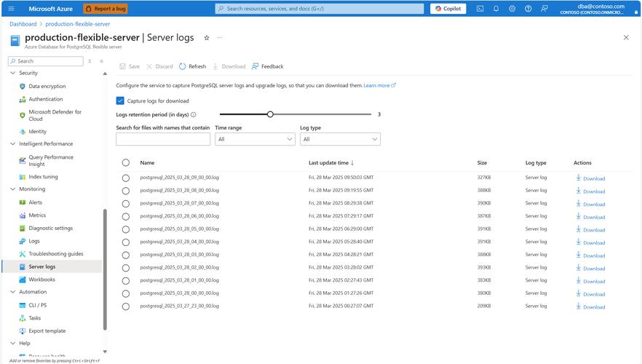Click the Refresh toolbar icon
Viewport: 642px width, 364px height.
point(182,66)
